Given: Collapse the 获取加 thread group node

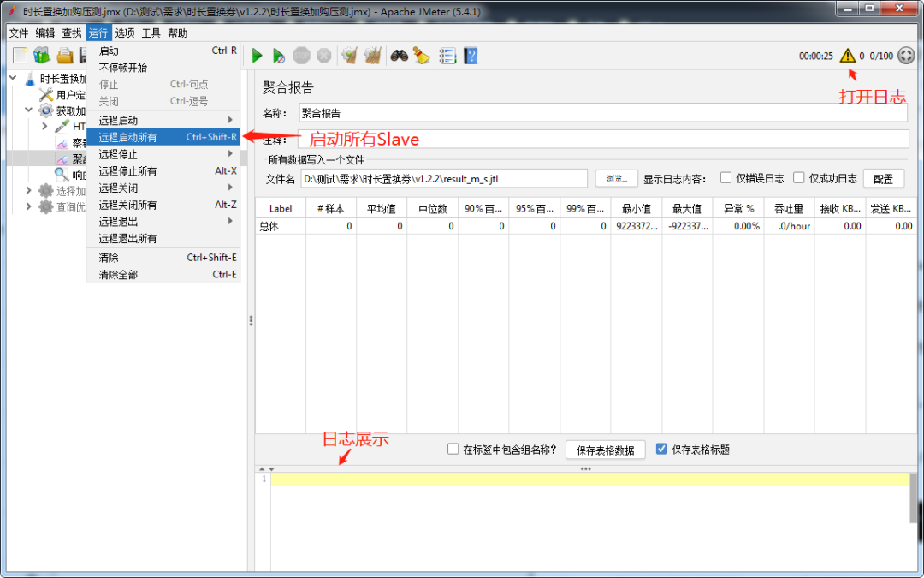Looking at the screenshot, I should [x=28, y=110].
